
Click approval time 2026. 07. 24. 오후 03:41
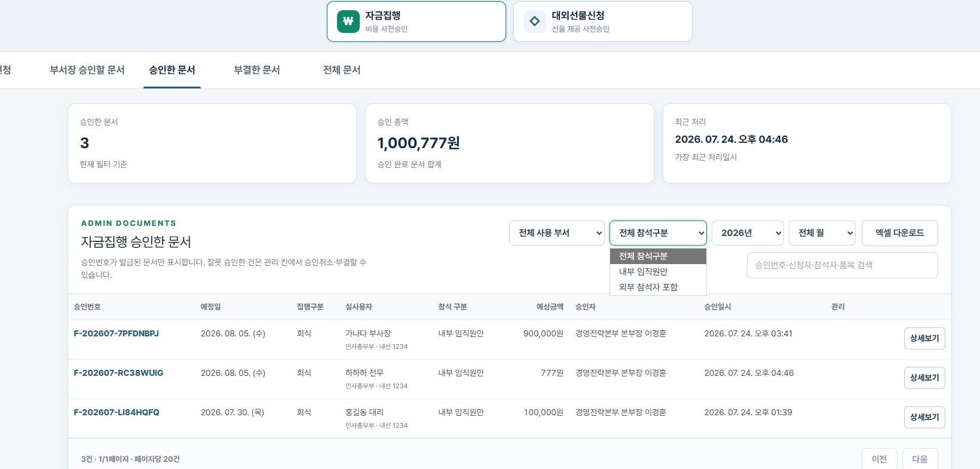(748, 333)
